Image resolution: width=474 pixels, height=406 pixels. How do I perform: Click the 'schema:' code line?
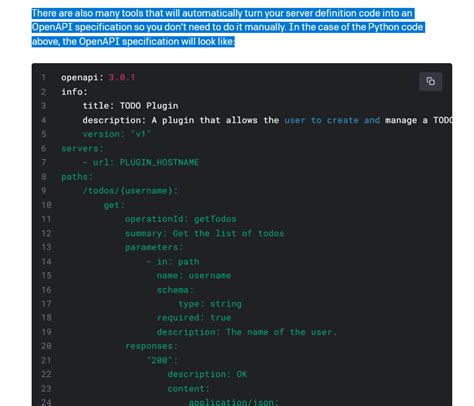tap(175, 290)
